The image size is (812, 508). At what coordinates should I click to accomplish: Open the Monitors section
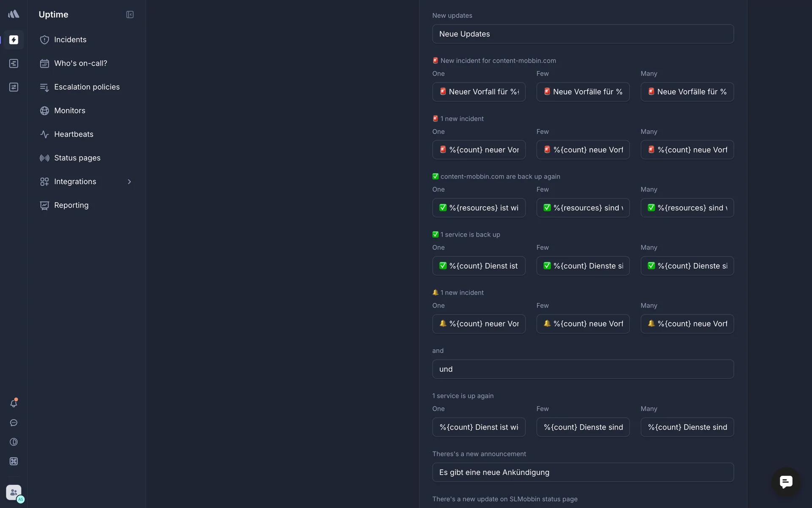pos(70,110)
